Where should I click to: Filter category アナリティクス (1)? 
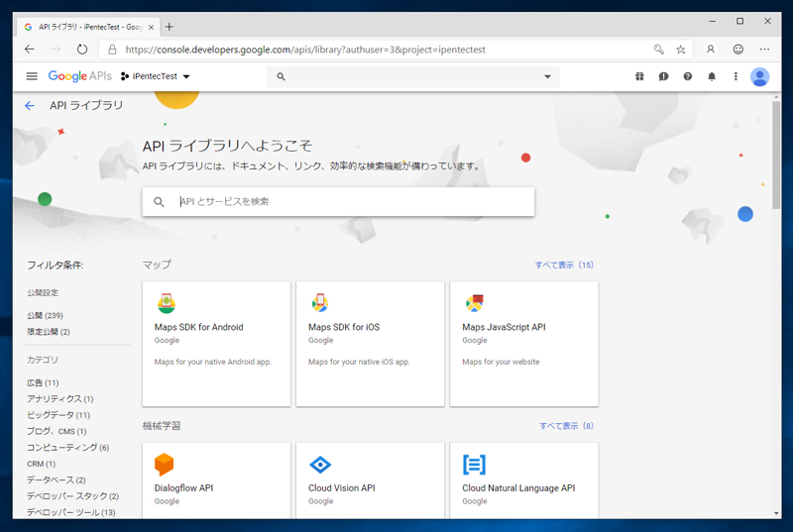pos(60,399)
